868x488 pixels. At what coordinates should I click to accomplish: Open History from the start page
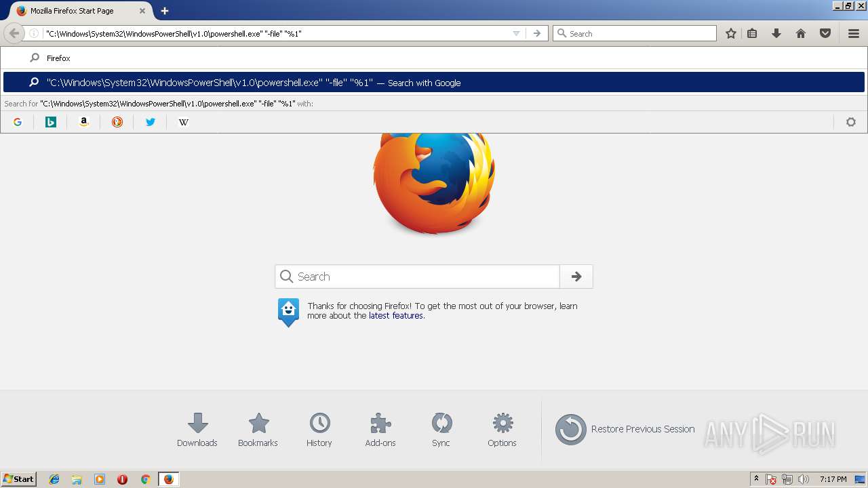pyautogui.click(x=319, y=430)
